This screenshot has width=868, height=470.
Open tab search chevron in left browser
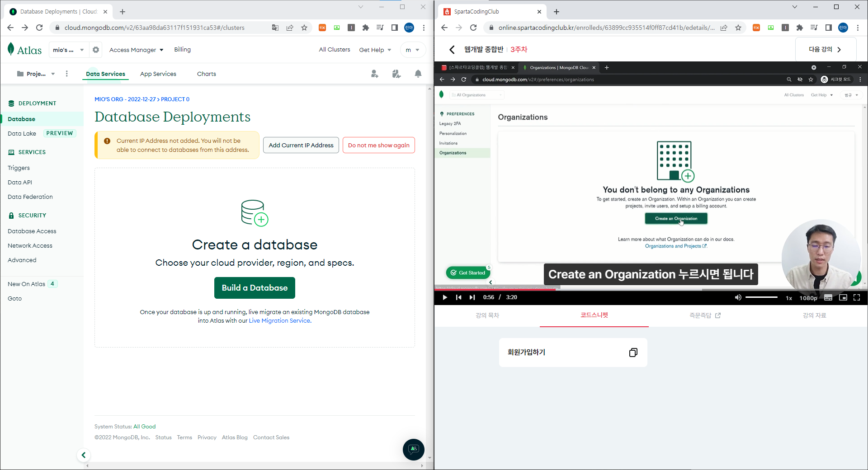[360, 7]
